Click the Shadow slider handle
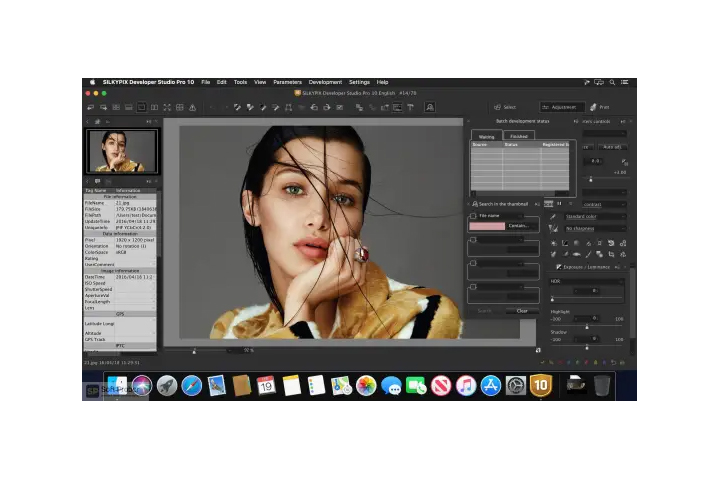720x480 pixels. [587, 347]
